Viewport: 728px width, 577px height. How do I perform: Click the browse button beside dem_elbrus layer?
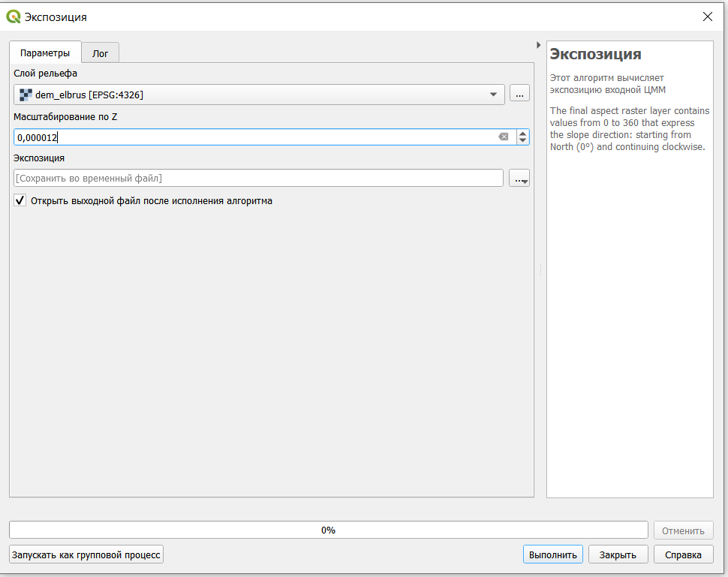pos(519,94)
